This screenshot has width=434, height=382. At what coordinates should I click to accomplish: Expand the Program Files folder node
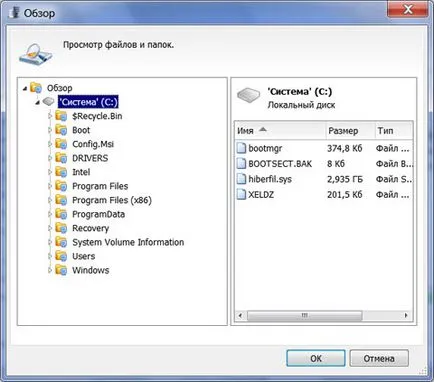(x=50, y=186)
